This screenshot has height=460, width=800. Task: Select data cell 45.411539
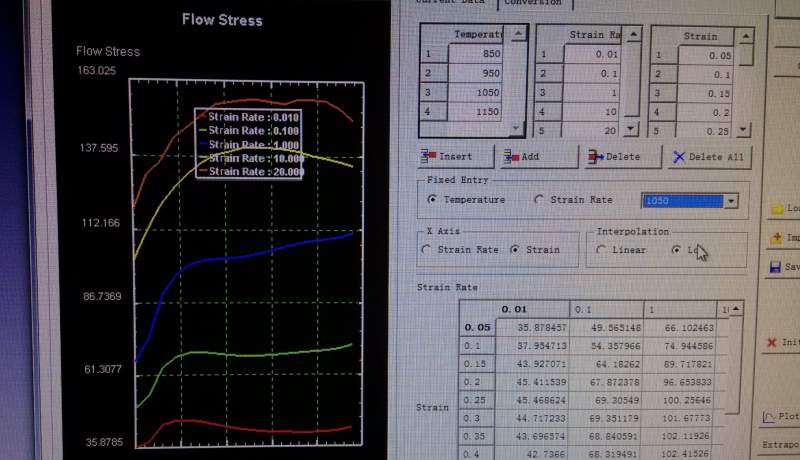pyautogui.click(x=532, y=382)
